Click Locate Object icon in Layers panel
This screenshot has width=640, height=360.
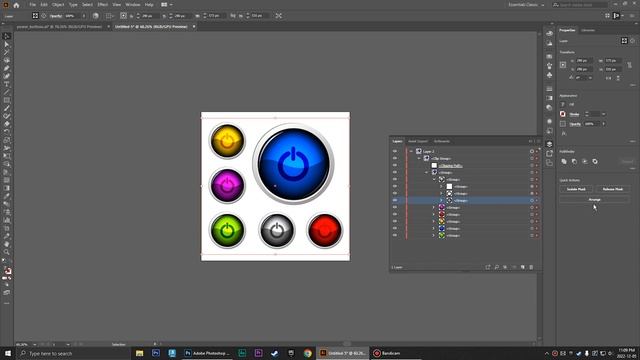(x=497, y=267)
